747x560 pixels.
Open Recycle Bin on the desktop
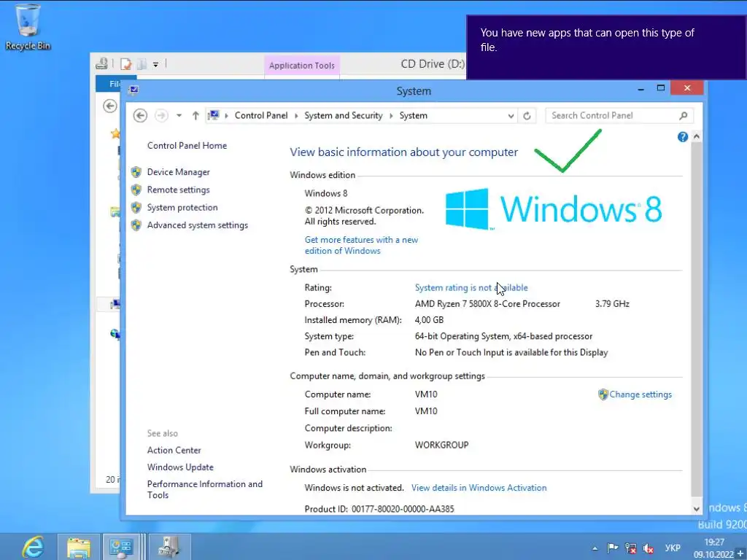pos(28,26)
